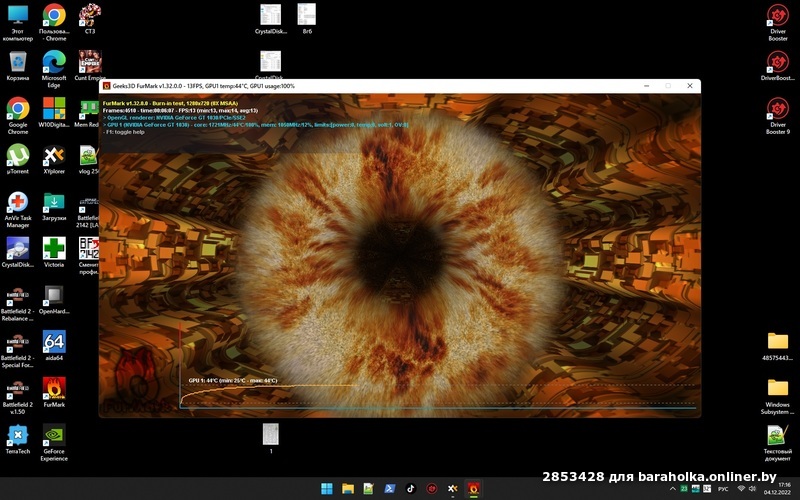800x500 pixels.
Task: Open the clock showing 17:16 04.12.2022
Action: [x=778, y=489]
